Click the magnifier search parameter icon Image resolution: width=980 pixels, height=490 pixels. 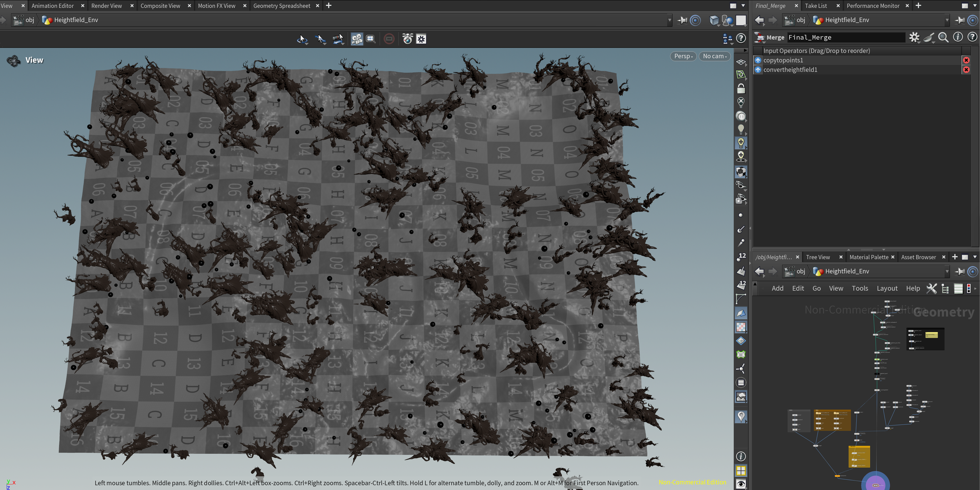point(943,37)
